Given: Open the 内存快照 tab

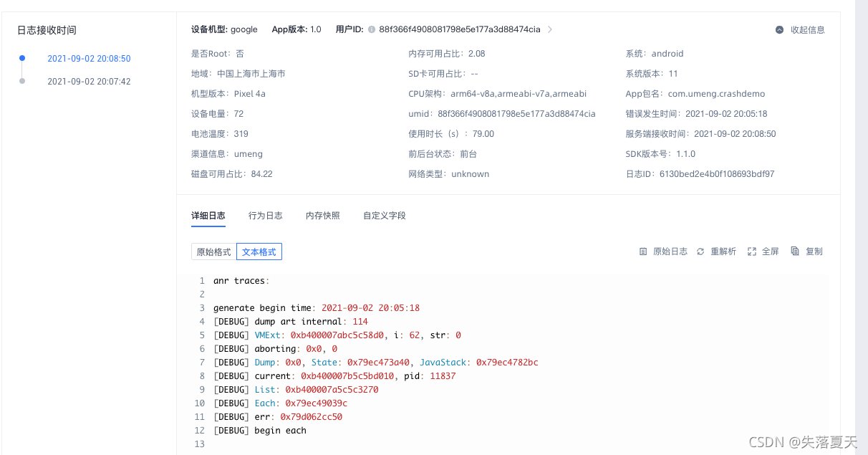Looking at the screenshot, I should coord(322,214).
